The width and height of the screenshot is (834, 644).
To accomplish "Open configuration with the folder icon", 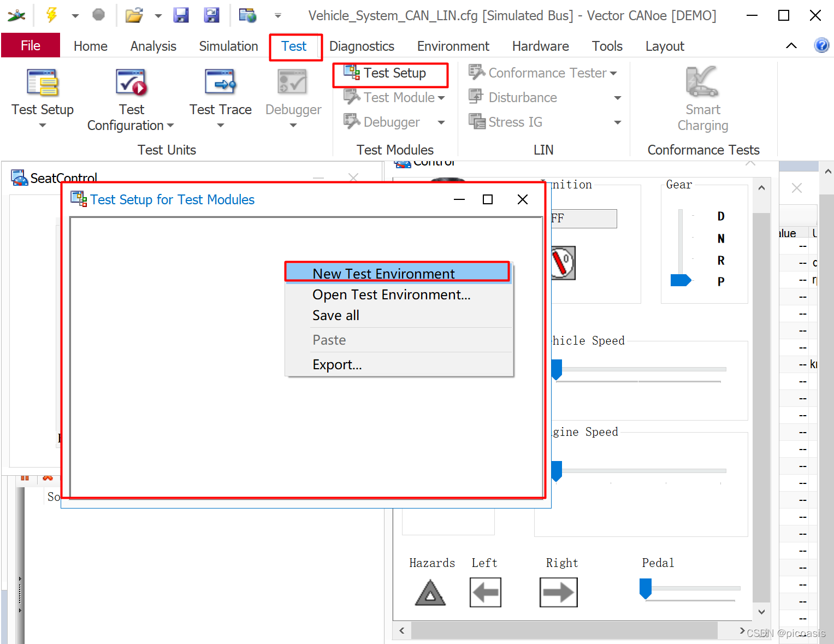I will [x=134, y=15].
